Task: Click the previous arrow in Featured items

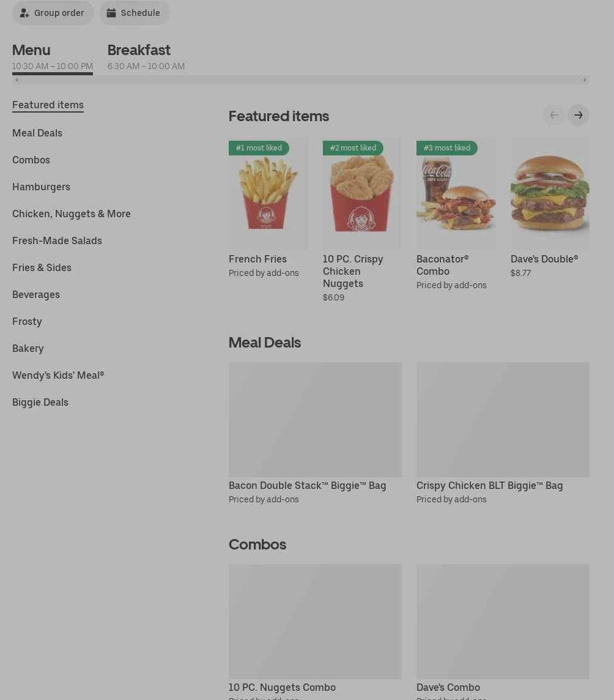Action: coord(554,115)
